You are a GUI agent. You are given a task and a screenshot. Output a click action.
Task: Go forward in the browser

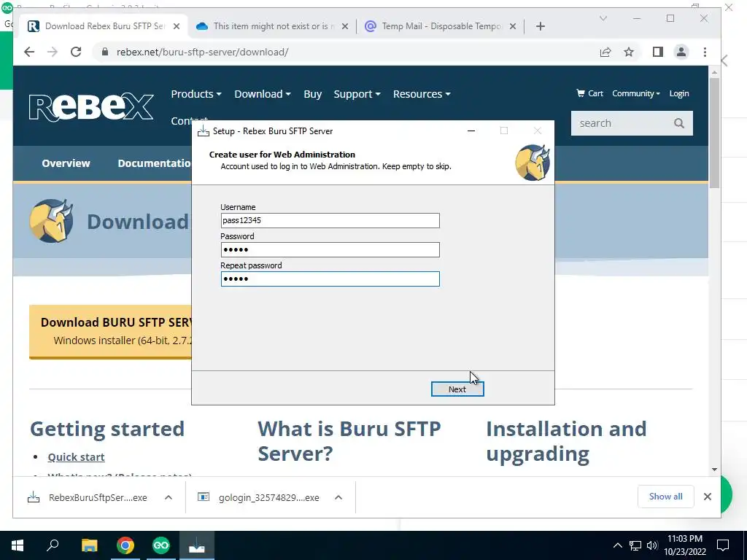pos(53,52)
